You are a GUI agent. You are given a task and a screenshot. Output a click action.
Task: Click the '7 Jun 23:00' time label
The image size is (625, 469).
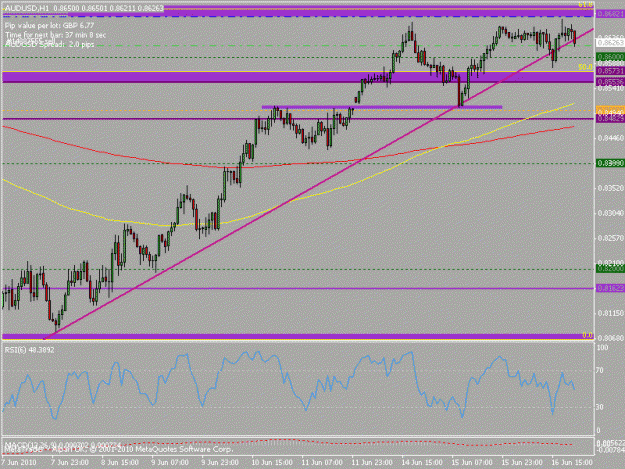pyautogui.click(x=70, y=462)
